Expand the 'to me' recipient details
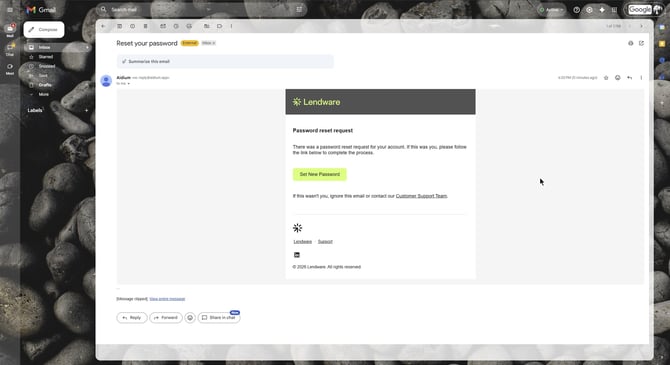This screenshot has height=365, width=670. point(128,84)
